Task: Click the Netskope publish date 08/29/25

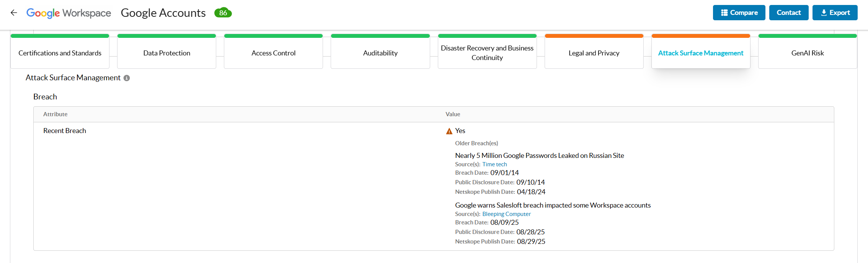Action: coord(531,242)
